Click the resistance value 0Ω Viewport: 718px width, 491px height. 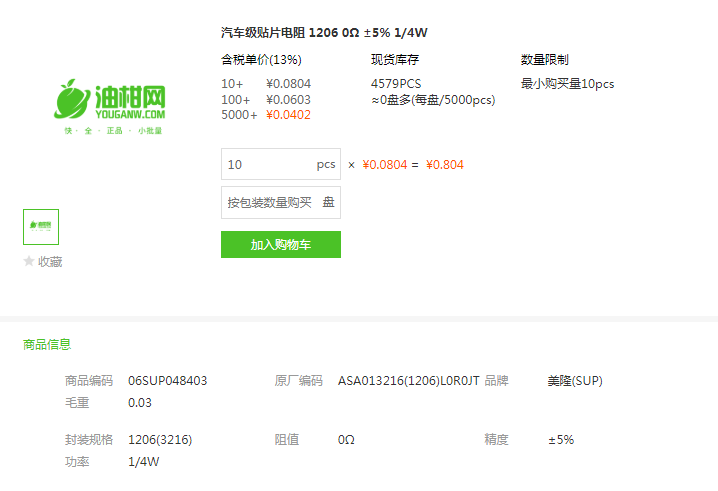(346, 440)
